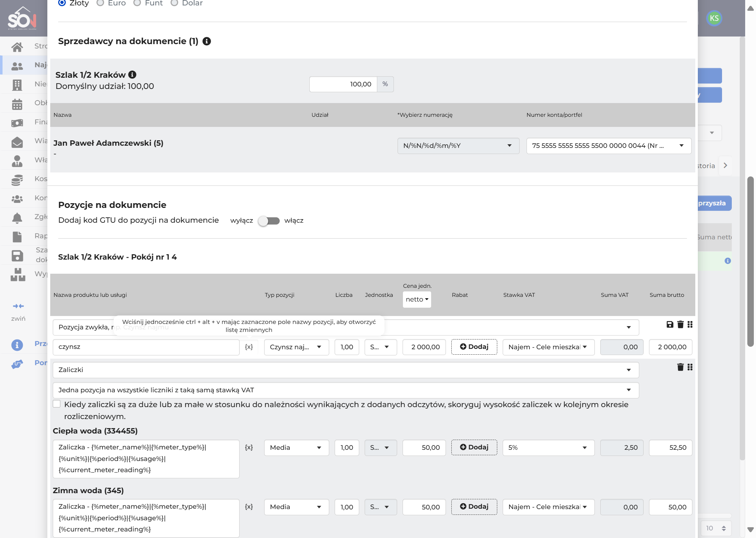Expand the account number dropdown
The height and width of the screenshot is (538, 756).
[x=609, y=146]
